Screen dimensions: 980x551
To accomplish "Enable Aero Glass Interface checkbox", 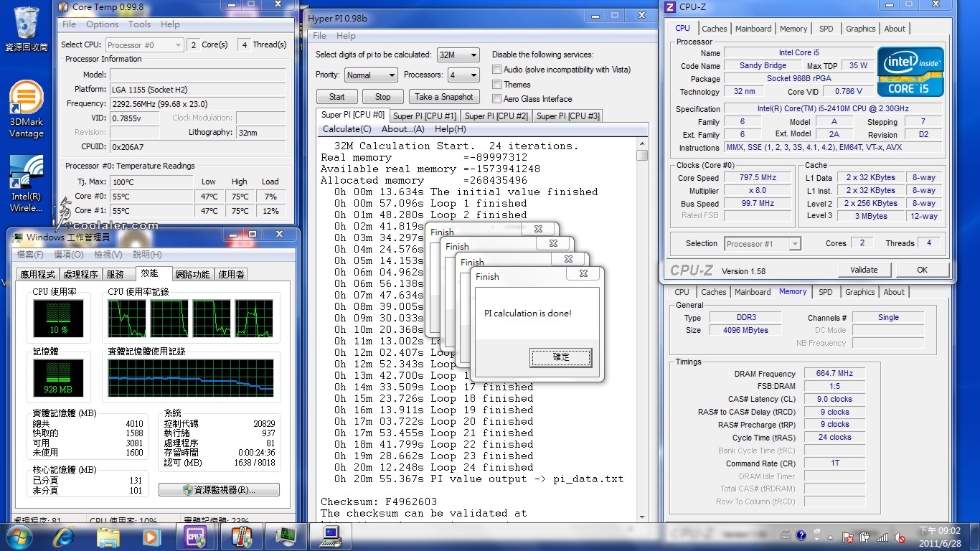I will [x=496, y=99].
